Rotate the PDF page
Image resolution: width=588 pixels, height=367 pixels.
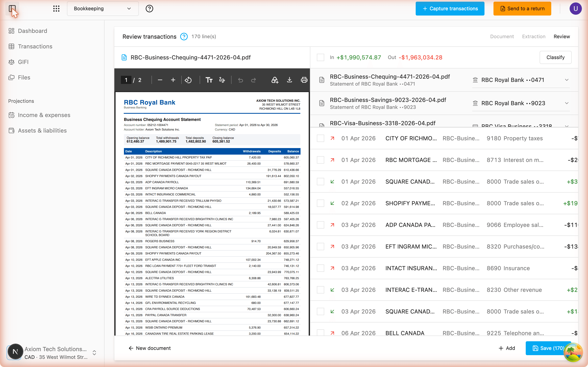tap(188, 80)
